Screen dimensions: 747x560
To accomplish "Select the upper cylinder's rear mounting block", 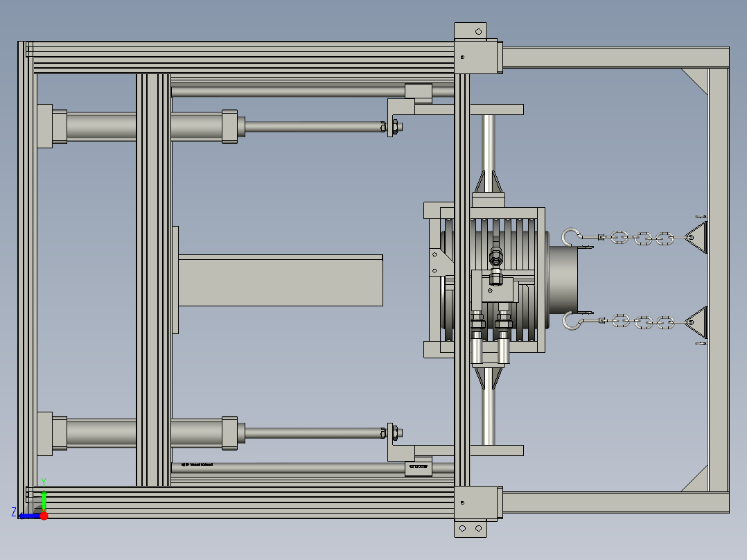I will point(45,126).
